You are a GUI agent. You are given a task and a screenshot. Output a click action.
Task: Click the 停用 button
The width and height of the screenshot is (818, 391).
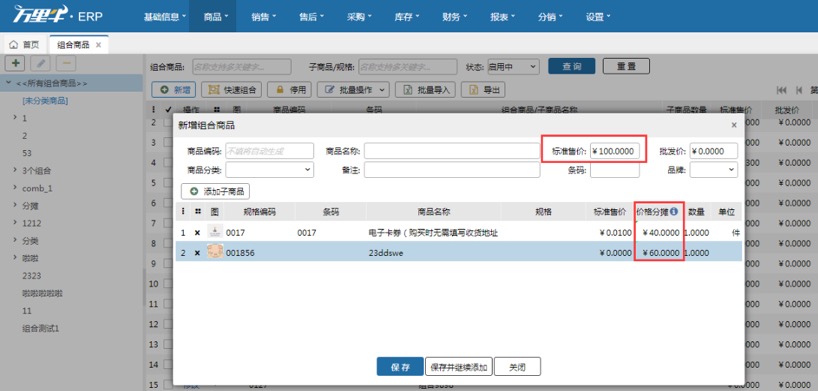point(290,90)
